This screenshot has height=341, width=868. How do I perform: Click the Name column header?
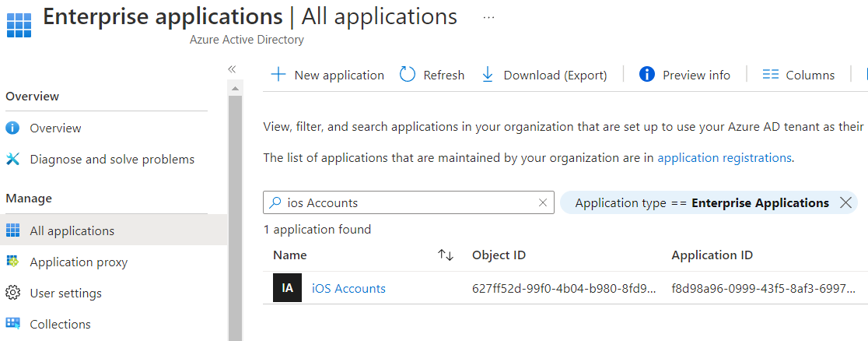pyautogui.click(x=290, y=255)
